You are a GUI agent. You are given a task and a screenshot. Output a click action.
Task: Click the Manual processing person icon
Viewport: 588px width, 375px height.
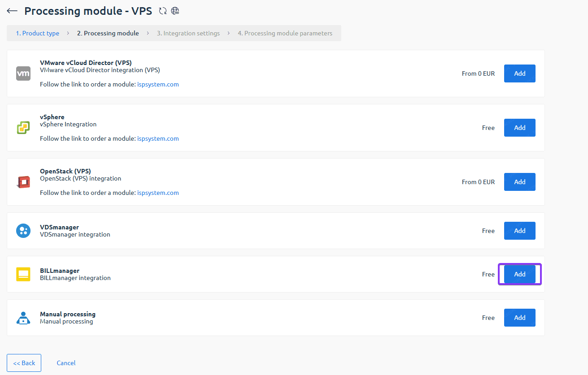point(23,318)
